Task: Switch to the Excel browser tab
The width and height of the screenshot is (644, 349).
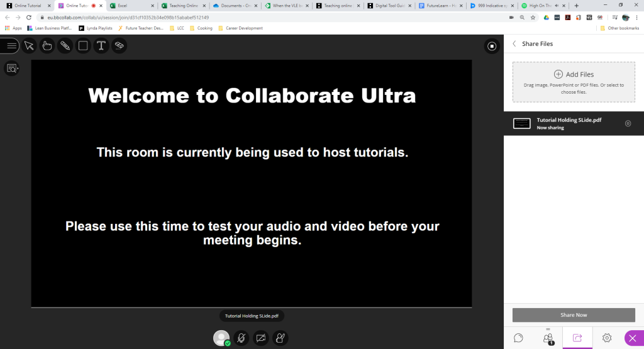Action: pos(131,6)
